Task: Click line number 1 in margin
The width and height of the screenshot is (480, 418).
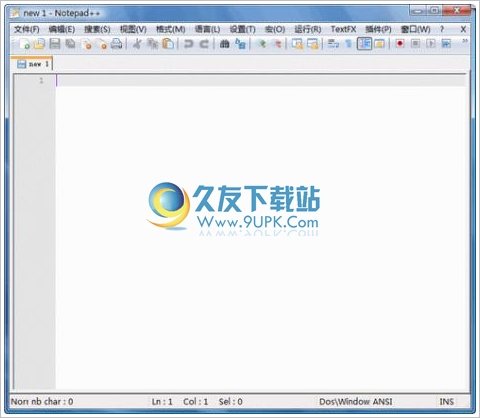Action: point(42,80)
